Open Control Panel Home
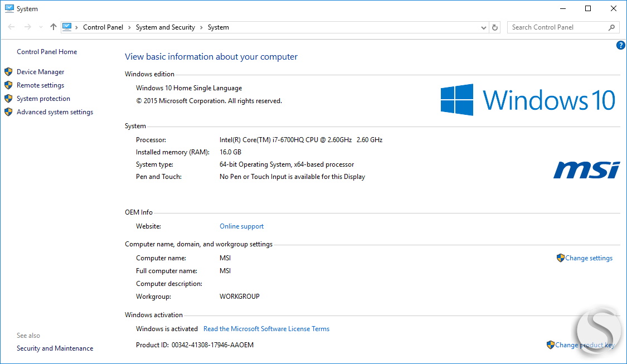The image size is (627, 364). tap(47, 52)
